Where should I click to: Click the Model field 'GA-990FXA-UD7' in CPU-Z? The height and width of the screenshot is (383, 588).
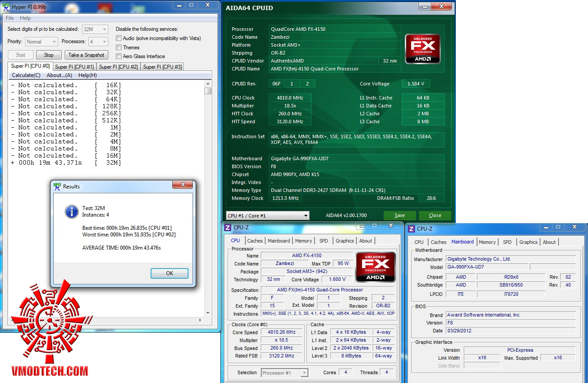point(487,267)
